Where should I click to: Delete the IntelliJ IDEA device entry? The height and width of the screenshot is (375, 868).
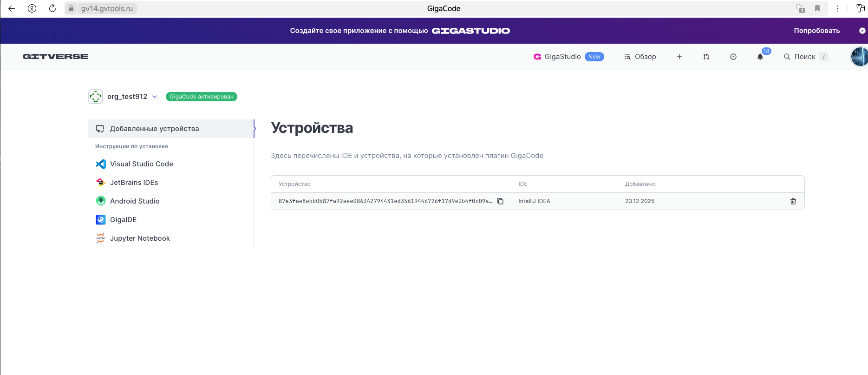pos(793,201)
